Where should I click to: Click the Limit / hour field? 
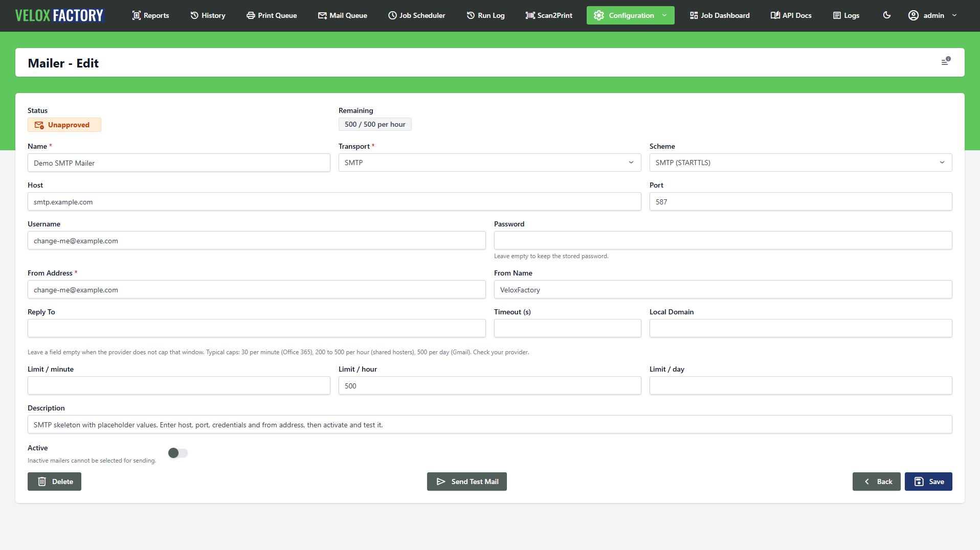click(x=489, y=385)
